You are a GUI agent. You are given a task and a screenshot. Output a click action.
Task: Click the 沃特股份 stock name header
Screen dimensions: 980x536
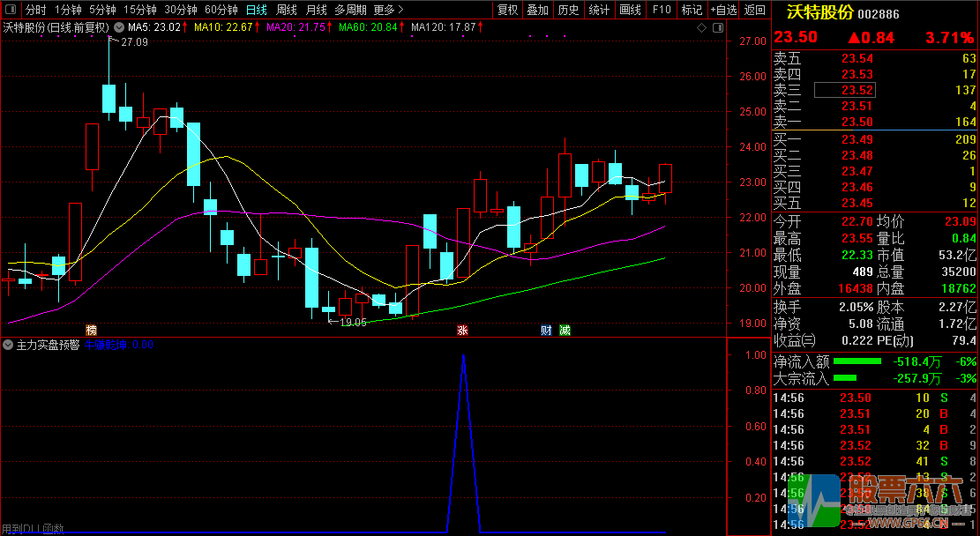pos(819,12)
